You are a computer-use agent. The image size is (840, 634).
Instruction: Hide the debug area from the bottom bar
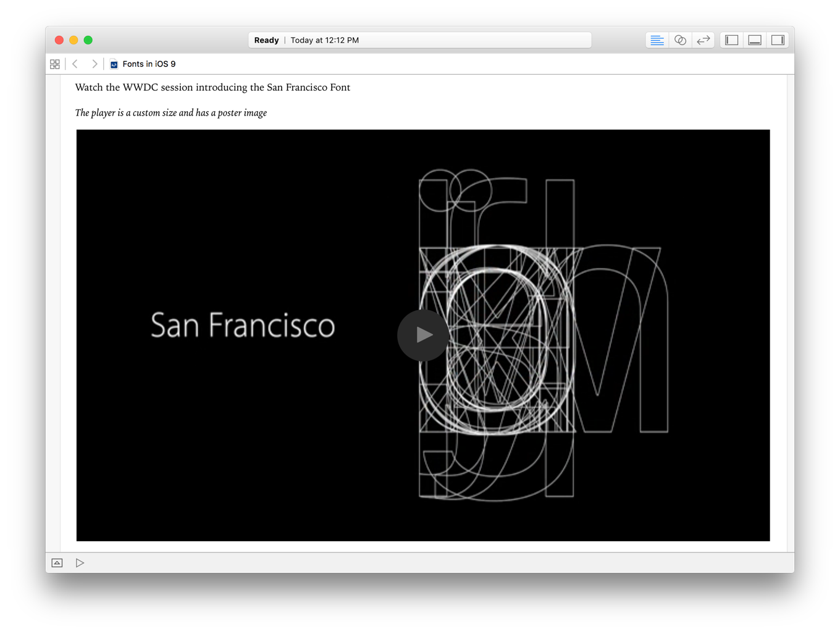[57, 562]
